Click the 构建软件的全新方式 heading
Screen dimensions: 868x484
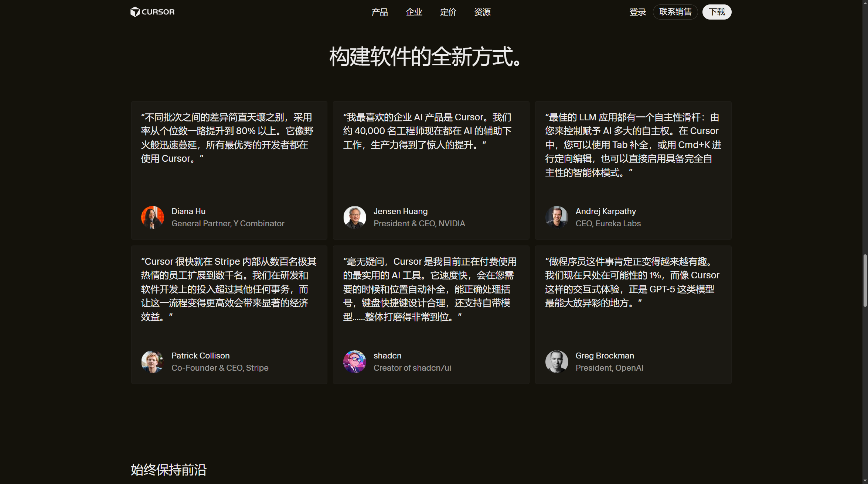pos(425,57)
